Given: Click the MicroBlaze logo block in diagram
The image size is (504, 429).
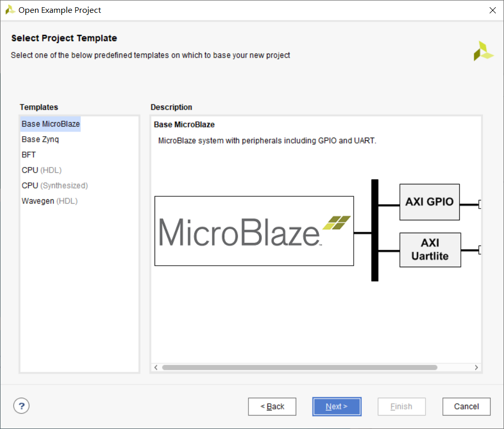Looking at the screenshot, I should pos(254,231).
